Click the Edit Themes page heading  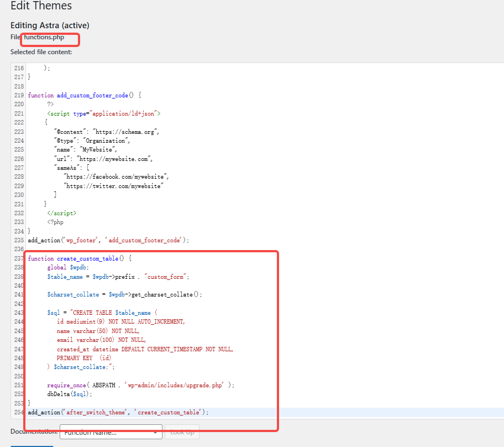click(x=41, y=7)
